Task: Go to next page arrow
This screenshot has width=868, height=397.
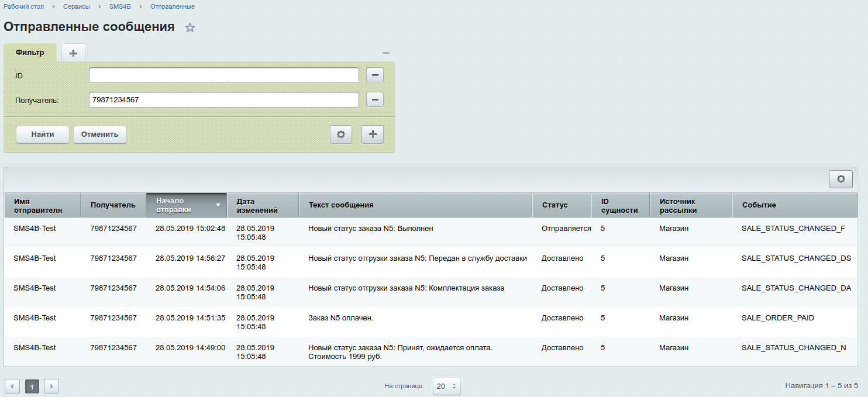Action: point(51,386)
